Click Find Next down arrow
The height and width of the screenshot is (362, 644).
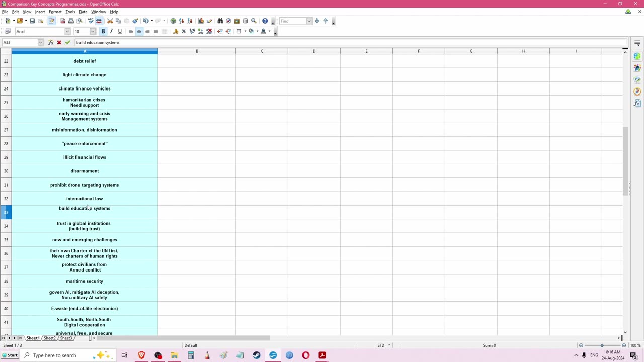(x=317, y=21)
